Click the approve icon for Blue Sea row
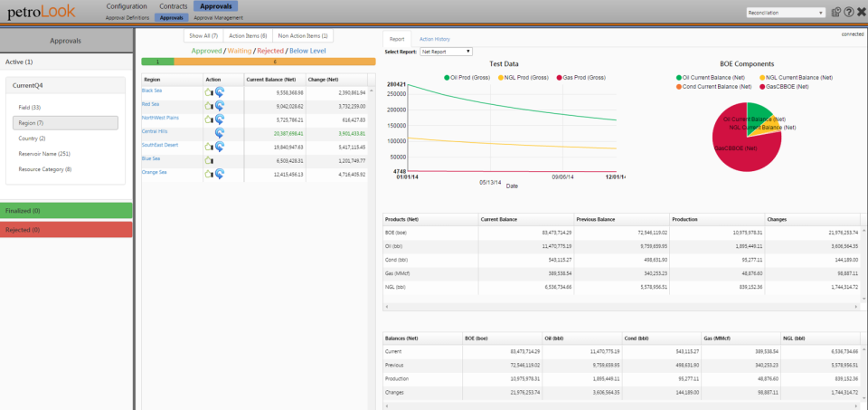 point(210,159)
